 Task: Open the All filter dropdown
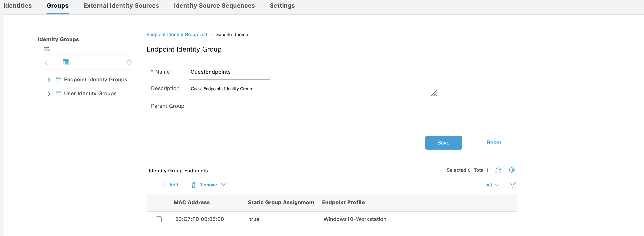coord(492,185)
